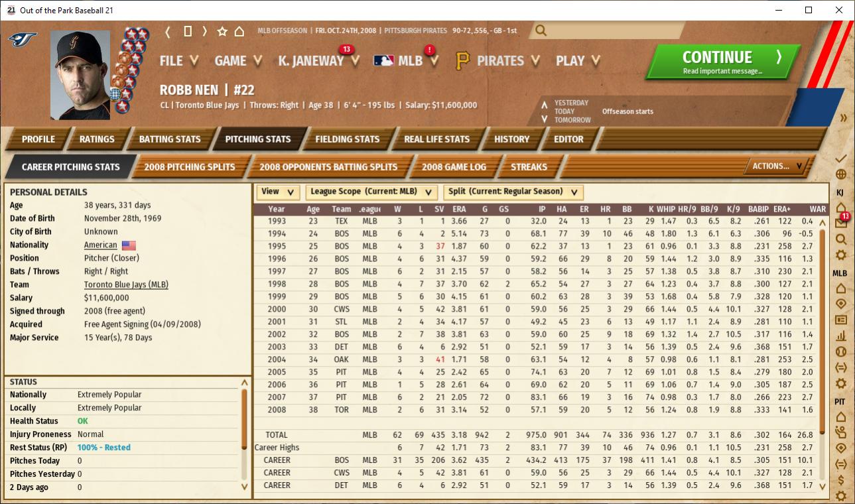Switch to the Ratings tab

pyautogui.click(x=97, y=139)
